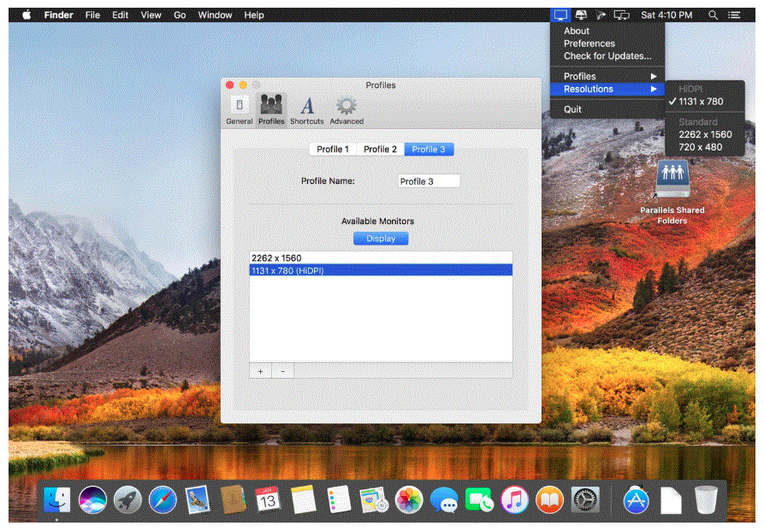Open Parallels Shared Folders desktop icon
This screenshot has width=764, height=532.
click(672, 192)
